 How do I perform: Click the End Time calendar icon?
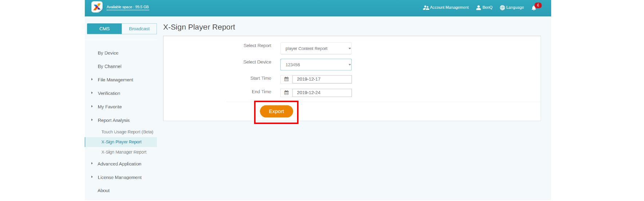pos(287,93)
